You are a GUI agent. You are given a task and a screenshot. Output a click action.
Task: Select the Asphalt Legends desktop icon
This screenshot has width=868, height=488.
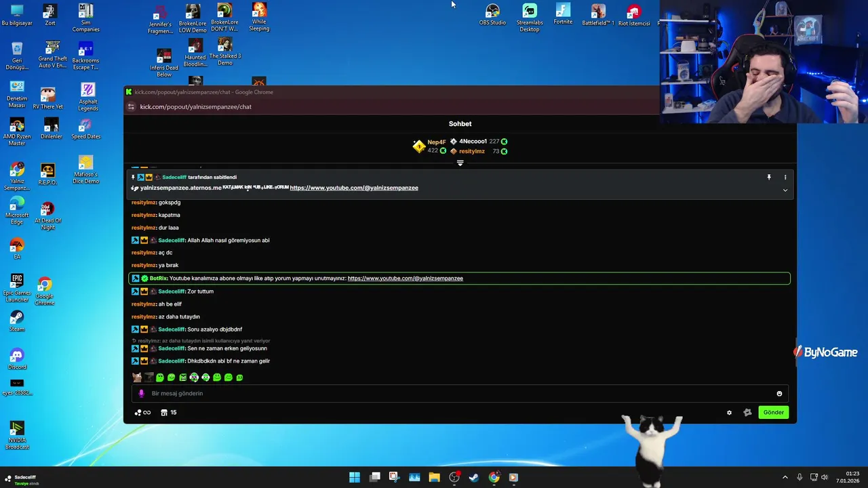(x=87, y=97)
